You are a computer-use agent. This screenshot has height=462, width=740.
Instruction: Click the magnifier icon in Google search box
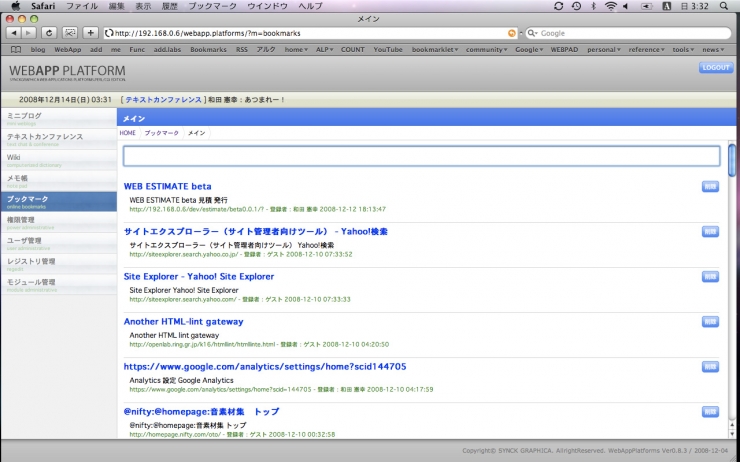pyautogui.click(x=532, y=33)
